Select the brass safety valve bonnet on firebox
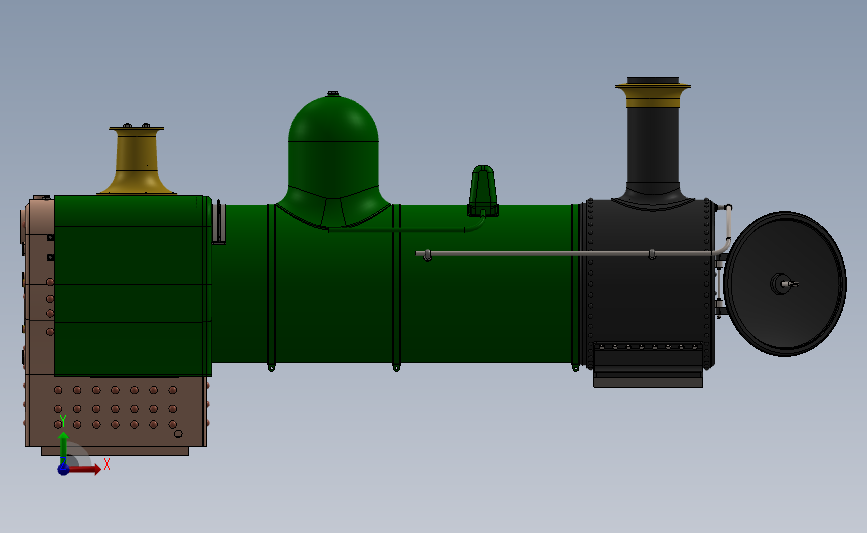The height and width of the screenshot is (533, 867). pos(137,161)
